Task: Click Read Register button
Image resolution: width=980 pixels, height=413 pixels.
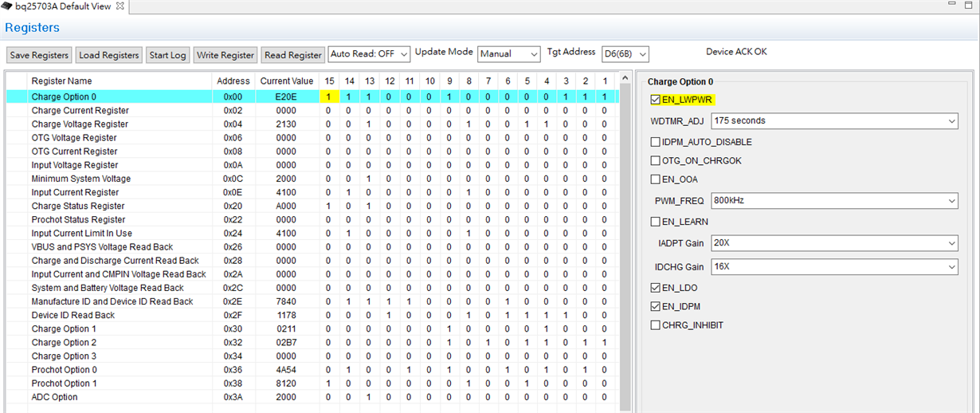Action: tap(293, 55)
